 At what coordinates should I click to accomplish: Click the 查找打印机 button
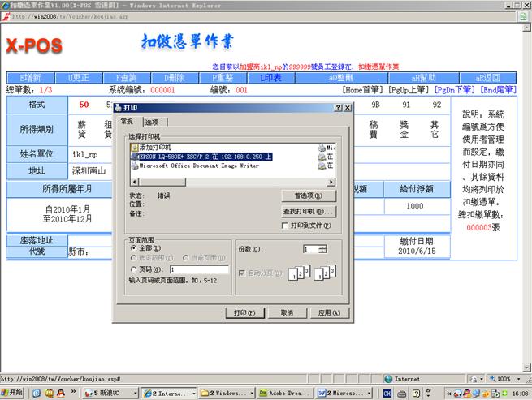309,211
